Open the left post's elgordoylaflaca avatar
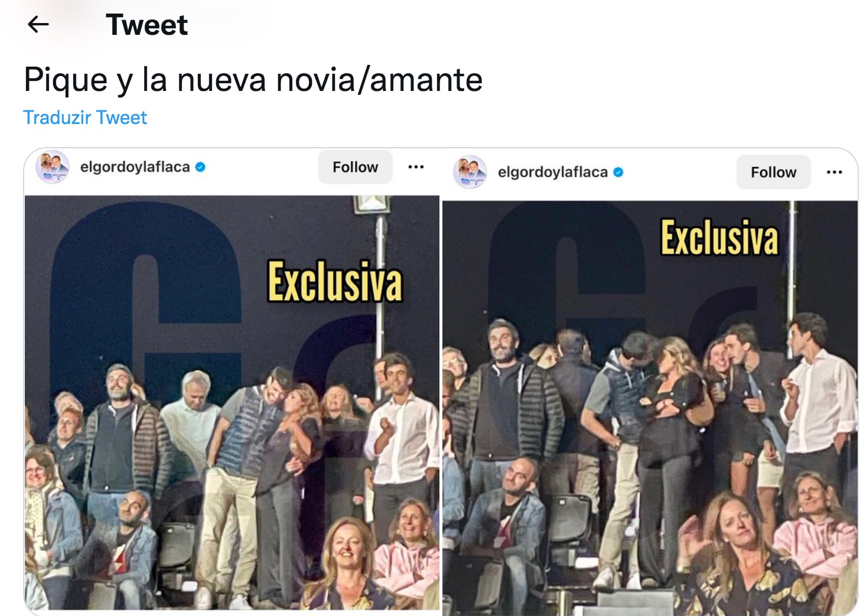This screenshot has height=616, width=860. 53,167
